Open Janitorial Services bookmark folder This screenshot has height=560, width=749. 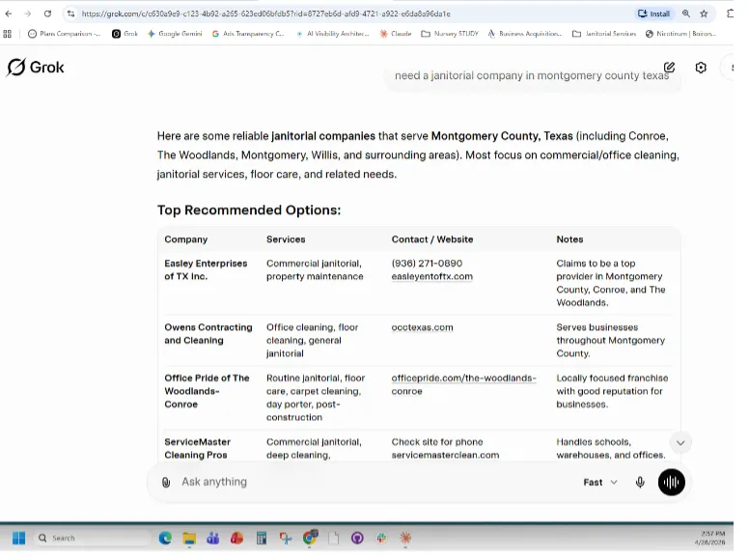pos(604,34)
